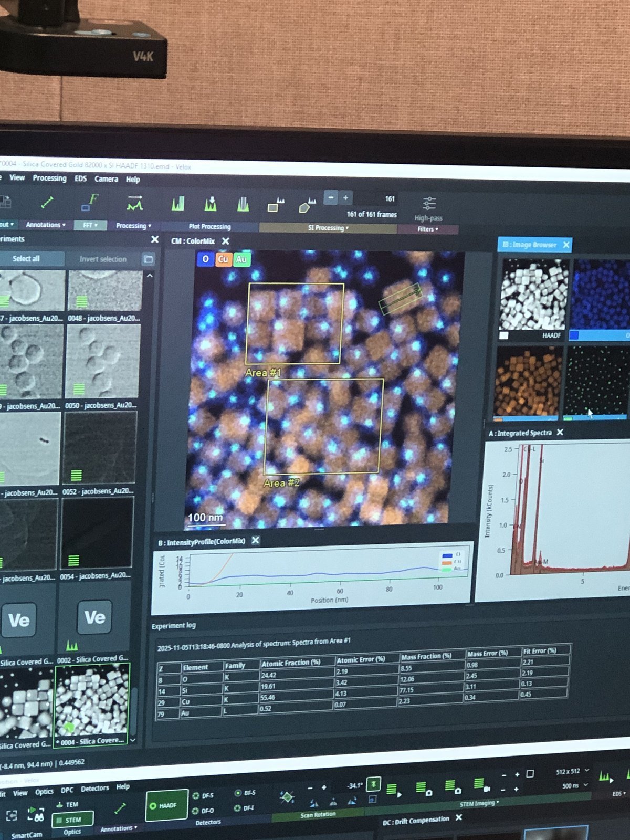The height and width of the screenshot is (840, 630).
Task: Click the first green spectrum plot icon
Action: [178, 204]
